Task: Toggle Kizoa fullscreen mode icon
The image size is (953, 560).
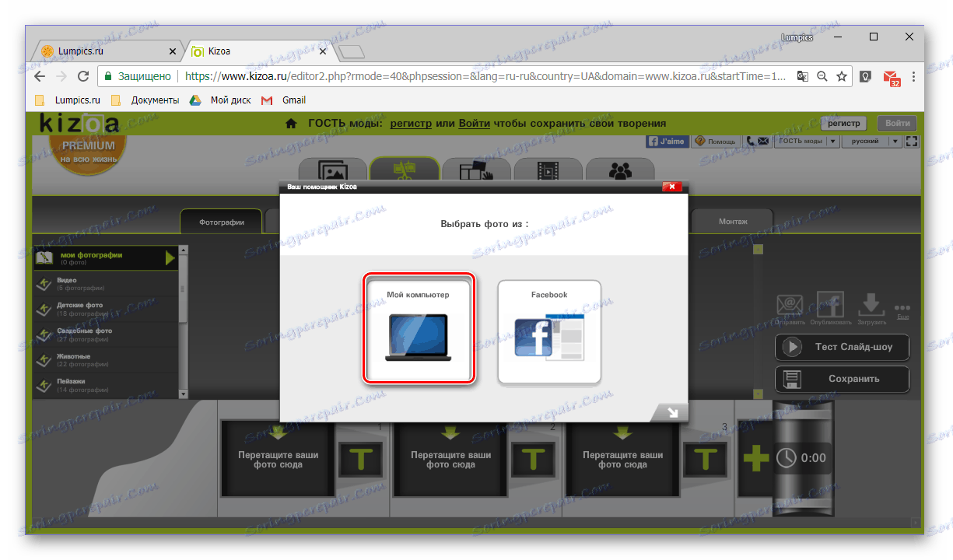Action: coord(913,142)
